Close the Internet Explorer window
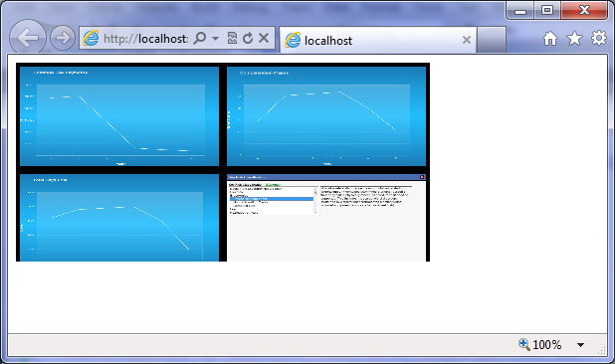The image size is (615, 364). click(x=584, y=11)
